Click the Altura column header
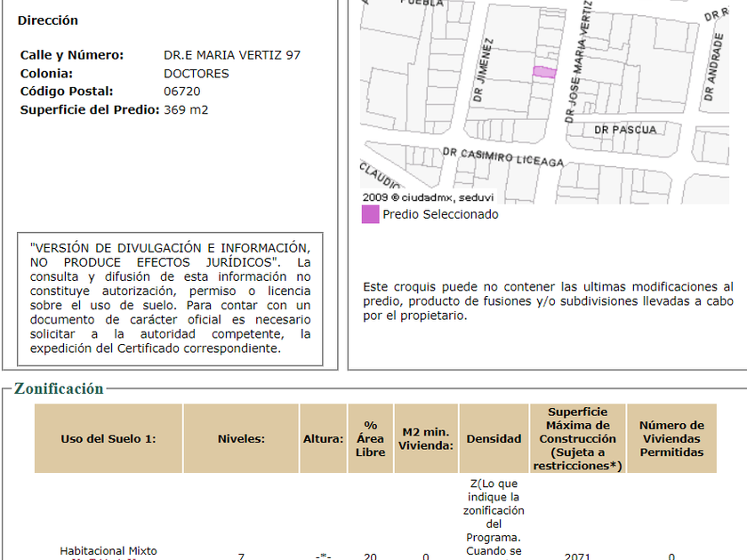This screenshot has width=747, height=560. coord(323,439)
